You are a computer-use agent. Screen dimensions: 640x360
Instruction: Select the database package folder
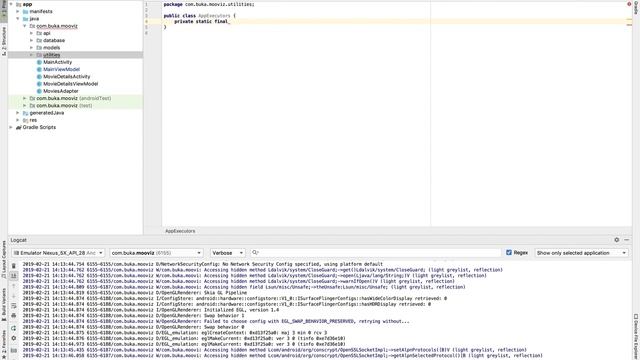tap(53, 40)
